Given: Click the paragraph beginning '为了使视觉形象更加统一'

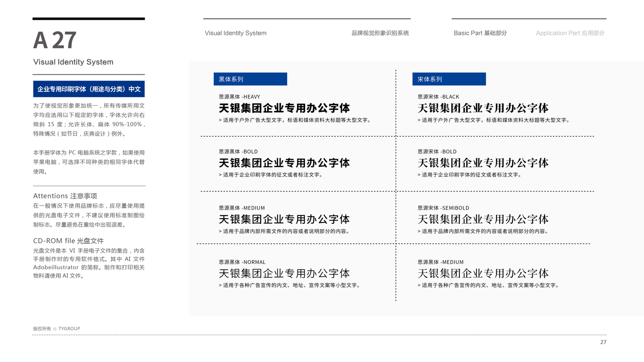Looking at the screenshot, I should pyautogui.click(x=89, y=120).
